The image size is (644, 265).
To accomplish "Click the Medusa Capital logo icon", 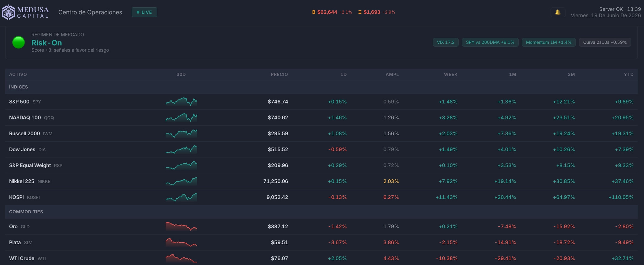I will pos(8,12).
